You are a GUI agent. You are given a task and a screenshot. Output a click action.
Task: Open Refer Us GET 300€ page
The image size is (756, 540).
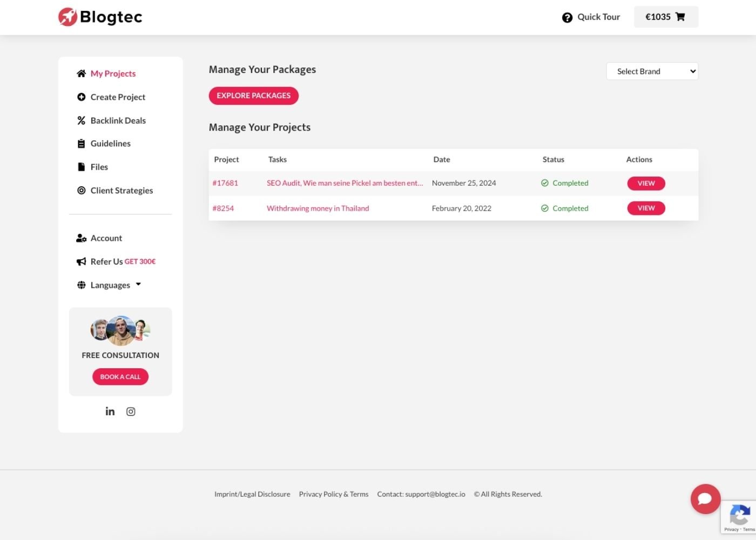123,262
